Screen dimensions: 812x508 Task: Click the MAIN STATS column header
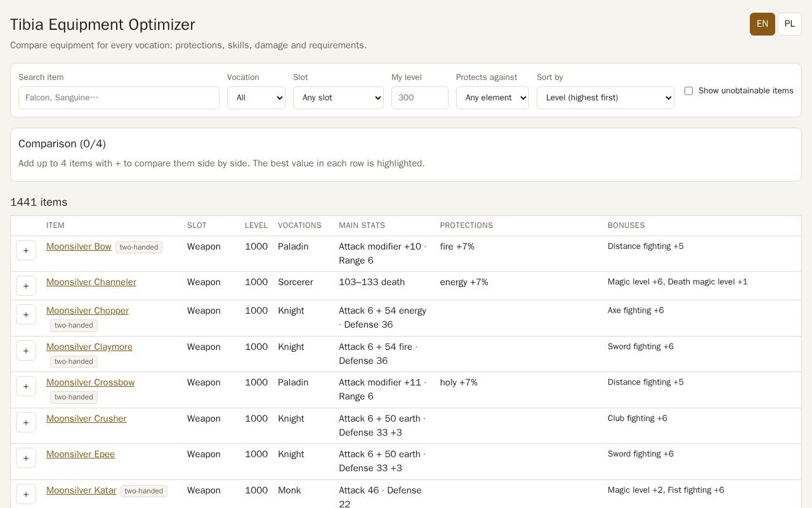[x=362, y=225]
